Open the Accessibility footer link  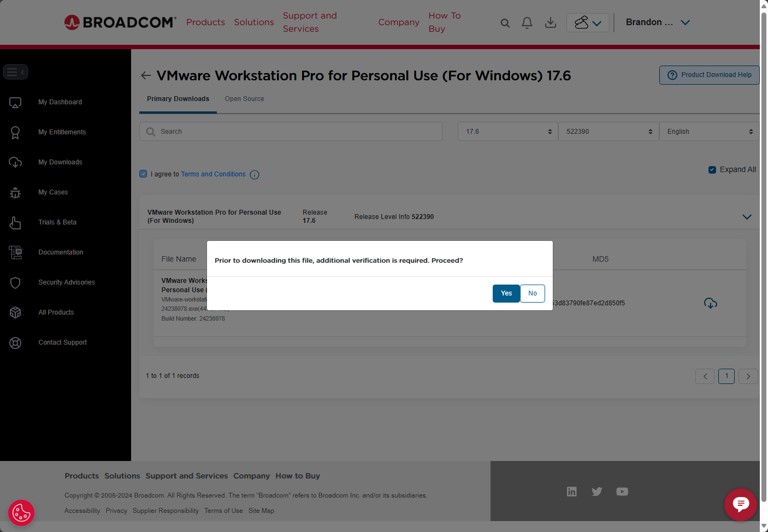point(82,511)
